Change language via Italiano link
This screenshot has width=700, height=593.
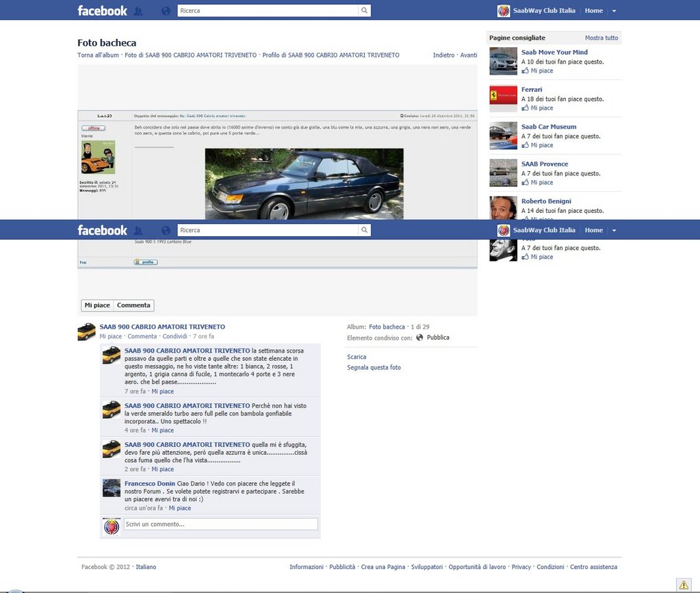click(x=146, y=566)
